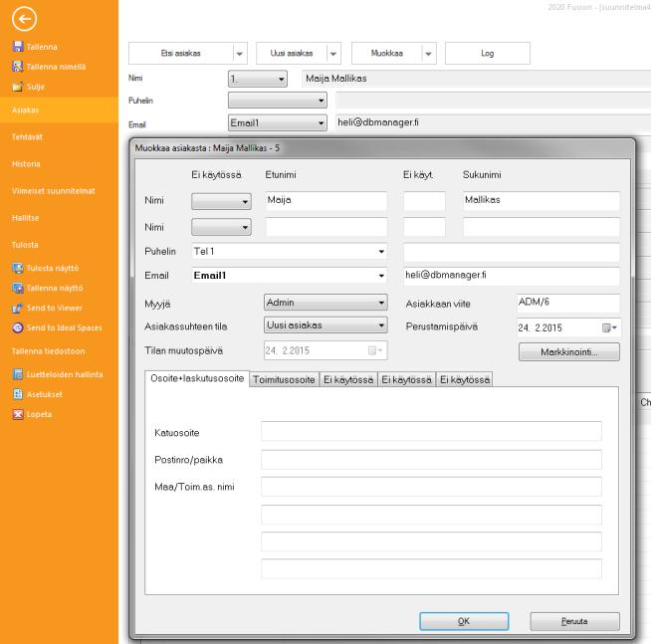
Task: Click the Tallenna nimellä icon
Action: point(18,67)
